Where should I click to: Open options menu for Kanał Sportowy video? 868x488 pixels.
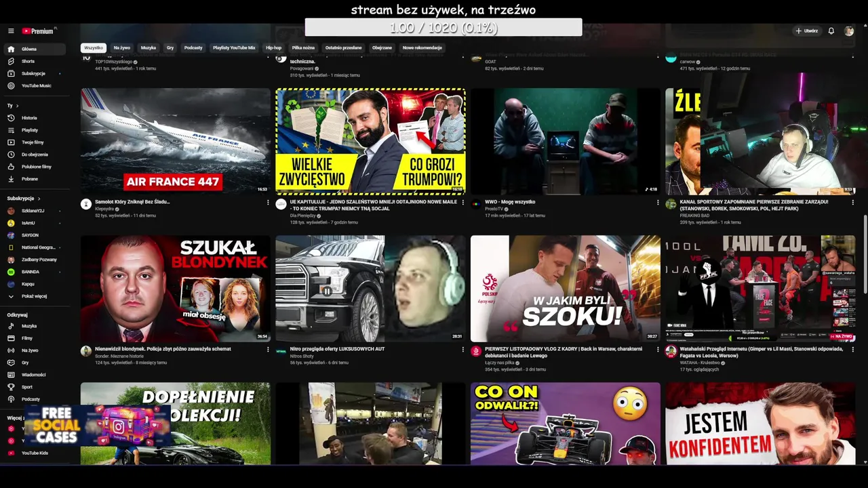coord(852,203)
